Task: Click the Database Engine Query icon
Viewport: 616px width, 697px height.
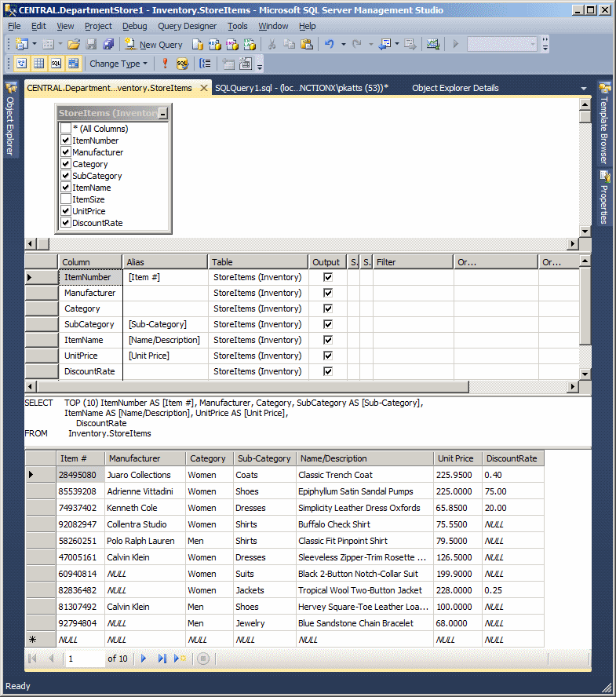Action: 197,44
